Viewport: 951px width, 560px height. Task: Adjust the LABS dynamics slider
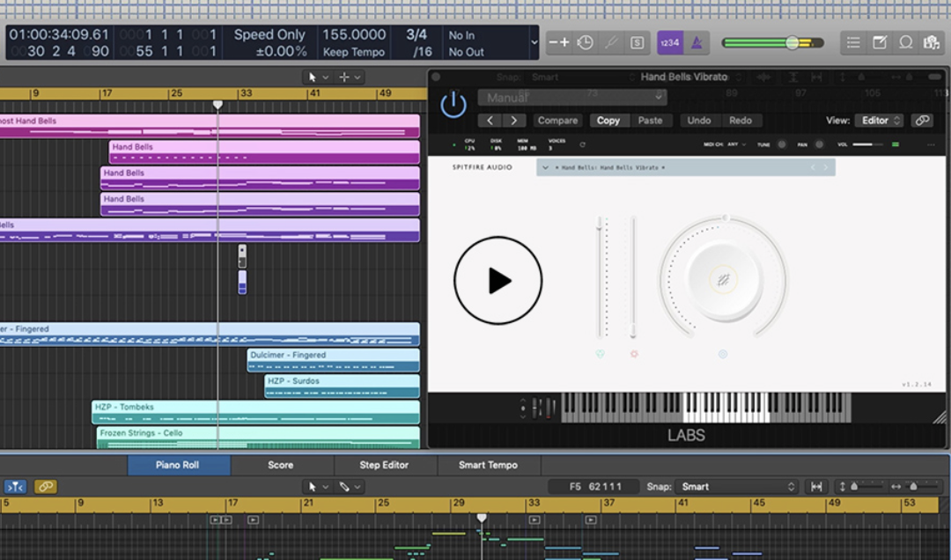(x=633, y=277)
